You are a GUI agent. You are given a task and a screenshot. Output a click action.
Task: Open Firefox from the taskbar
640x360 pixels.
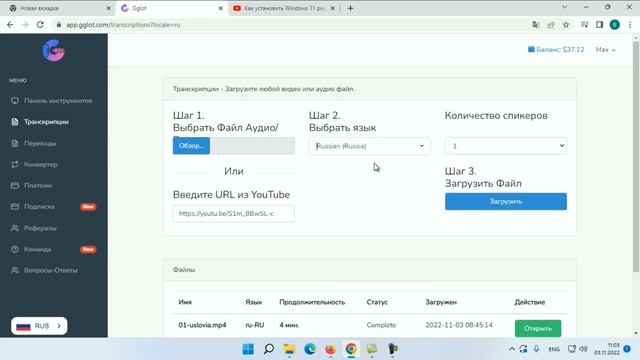click(x=330, y=349)
